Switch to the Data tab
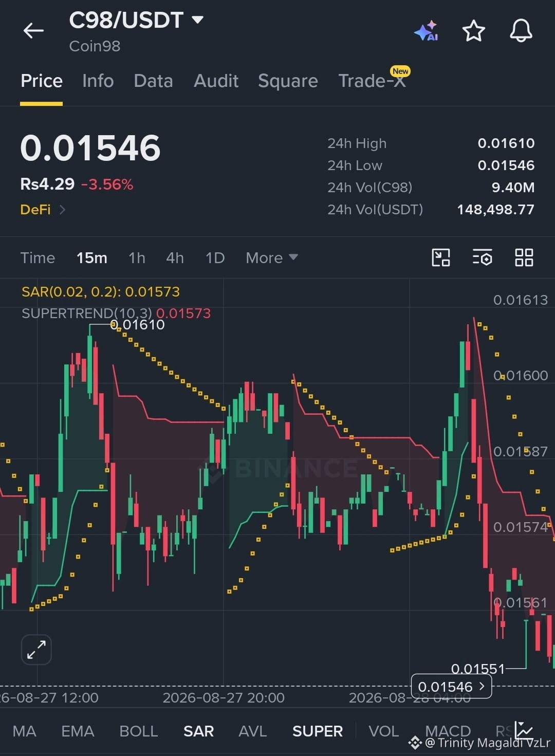The image size is (555, 756). [x=153, y=81]
